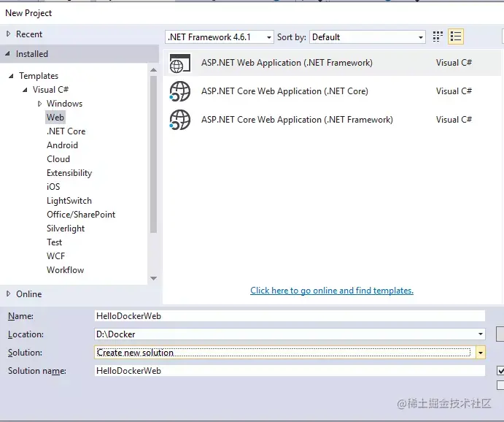
Task: Select the Web template category
Action: point(55,118)
